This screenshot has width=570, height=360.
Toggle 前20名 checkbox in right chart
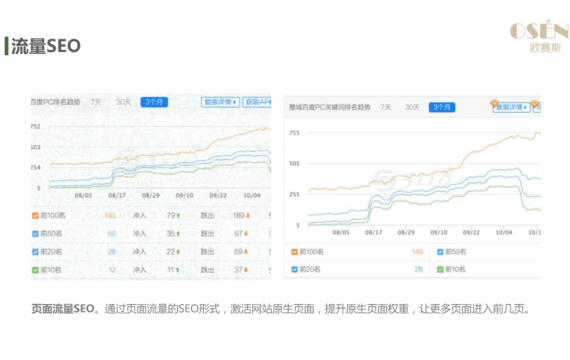click(294, 269)
